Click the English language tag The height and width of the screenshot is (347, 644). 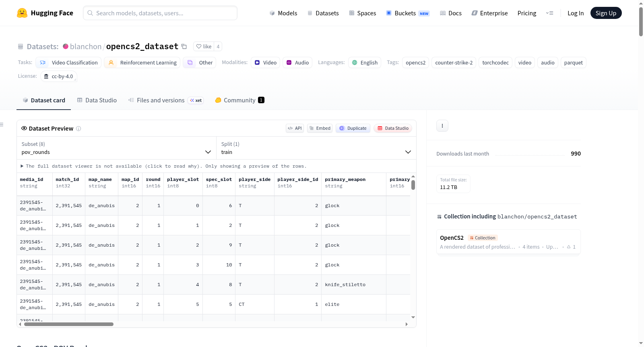365,62
